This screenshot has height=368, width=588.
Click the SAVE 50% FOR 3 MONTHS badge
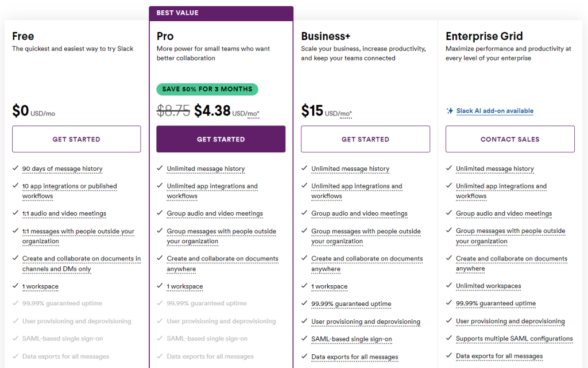207,89
